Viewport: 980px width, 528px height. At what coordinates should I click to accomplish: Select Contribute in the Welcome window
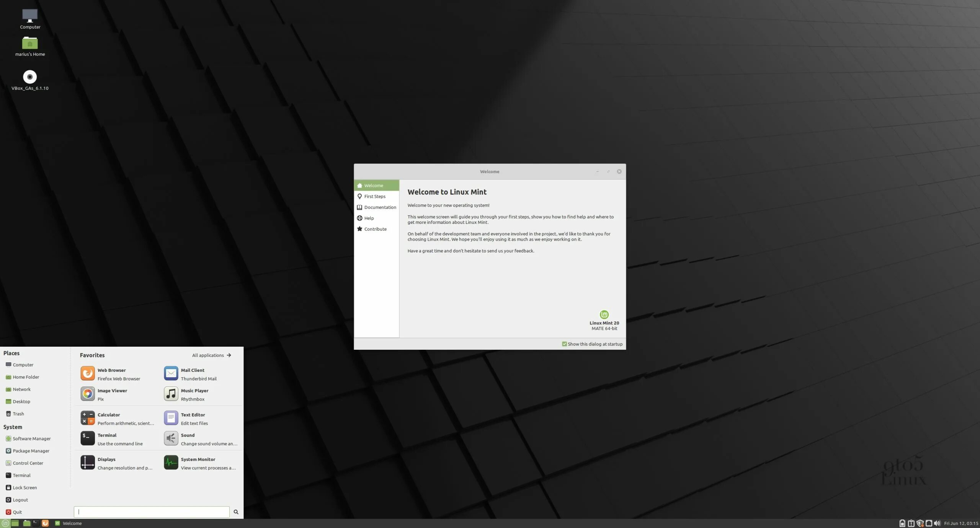coord(375,229)
